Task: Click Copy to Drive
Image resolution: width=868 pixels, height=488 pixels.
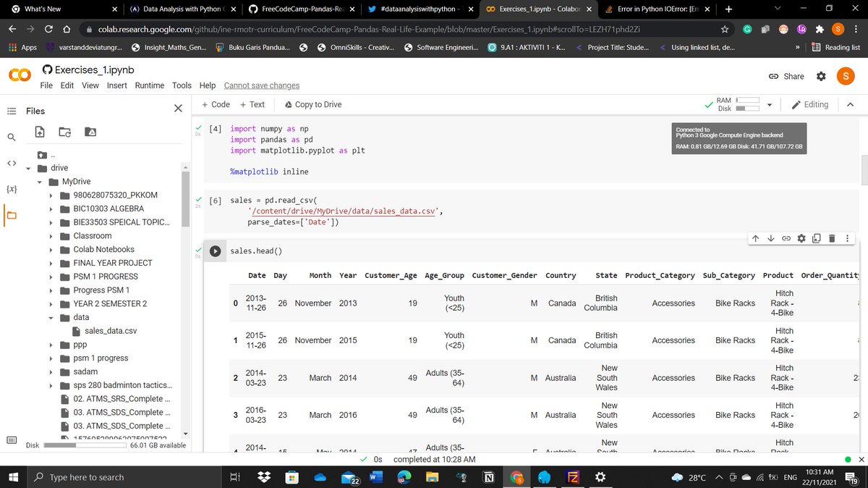Action: coord(313,105)
